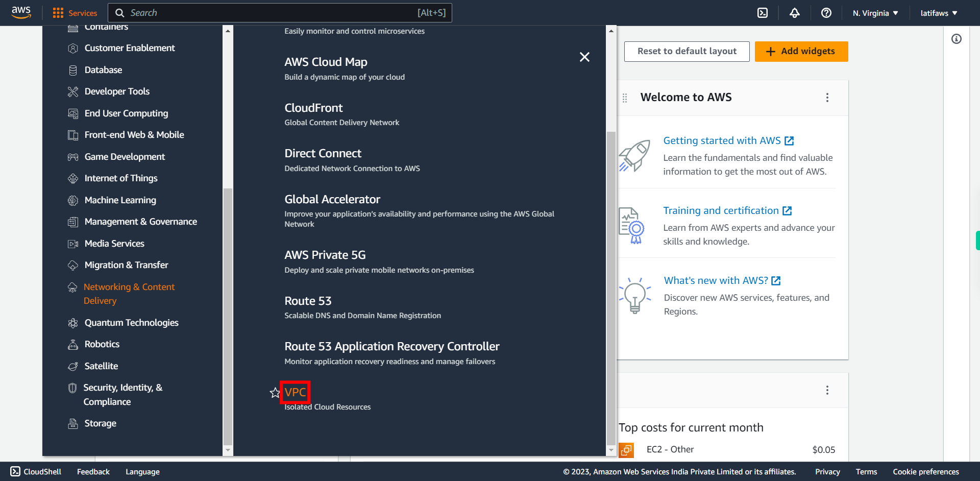980x481 pixels.
Task: Click the Media Services icon
Action: pos(73,244)
